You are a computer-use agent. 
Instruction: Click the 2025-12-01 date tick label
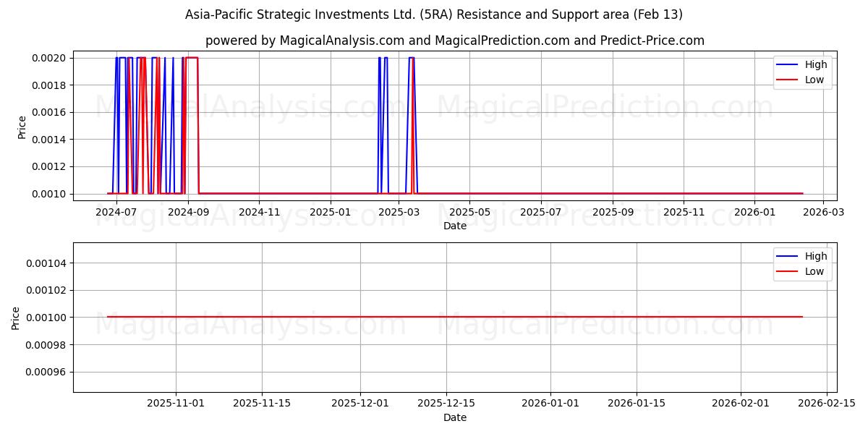[360, 404]
